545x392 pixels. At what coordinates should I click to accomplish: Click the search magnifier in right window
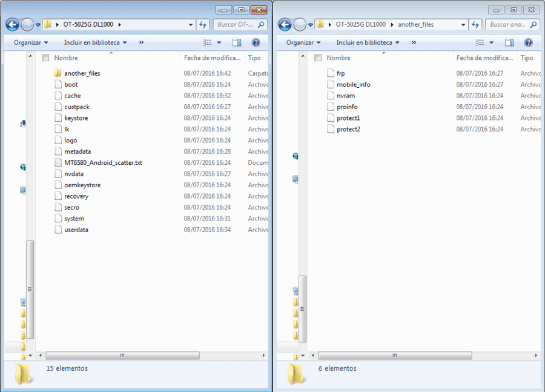pyautogui.click(x=533, y=24)
